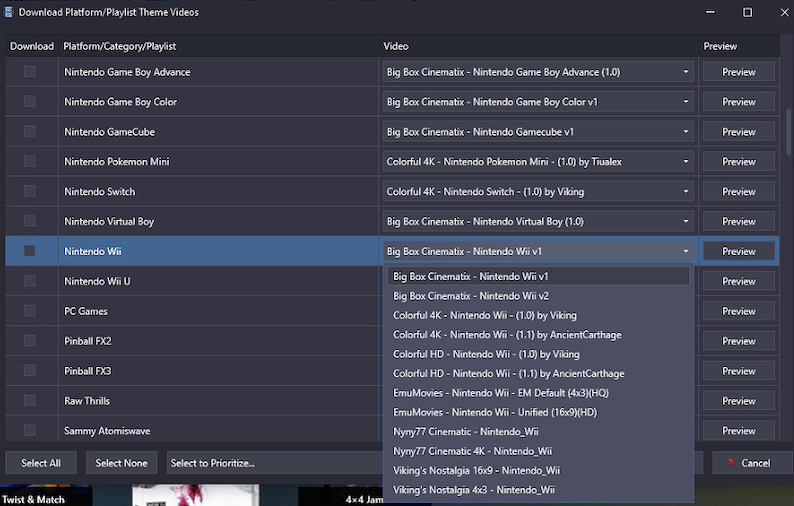
Task: Toggle the Nintendo Wii download checkbox
Action: [x=29, y=251]
